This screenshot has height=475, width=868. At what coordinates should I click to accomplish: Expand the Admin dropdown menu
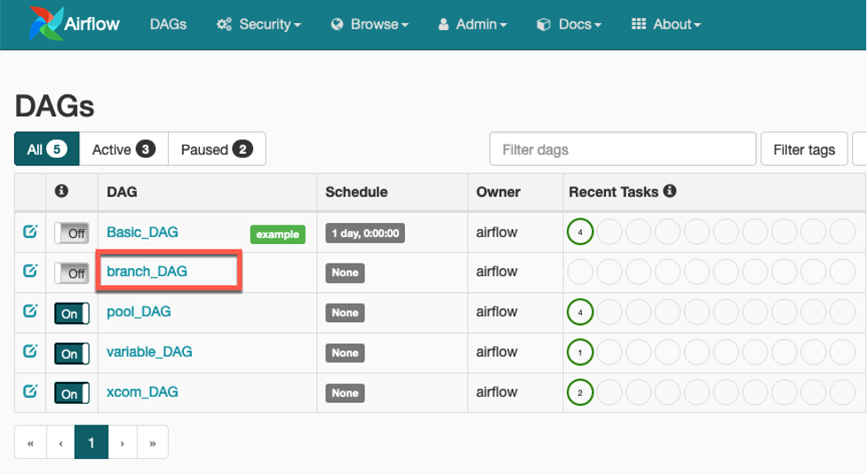coord(473,24)
